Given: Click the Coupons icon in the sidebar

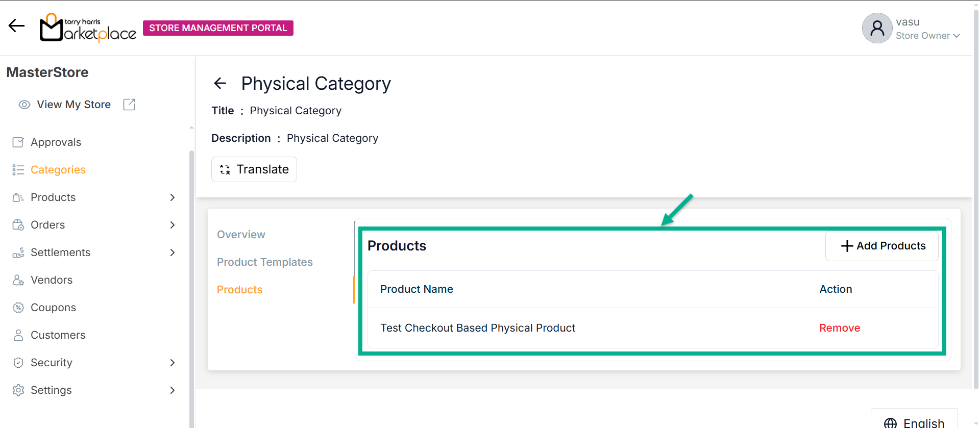Looking at the screenshot, I should tap(18, 308).
